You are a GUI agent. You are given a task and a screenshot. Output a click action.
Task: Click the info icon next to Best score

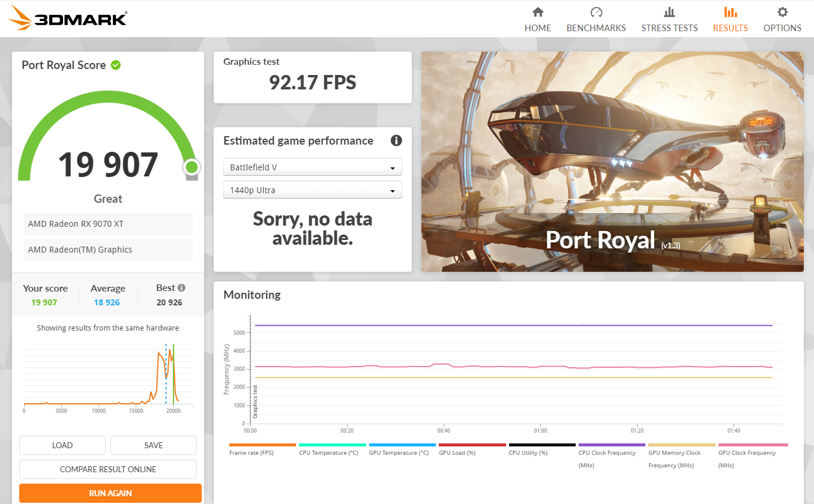tap(181, 287)
